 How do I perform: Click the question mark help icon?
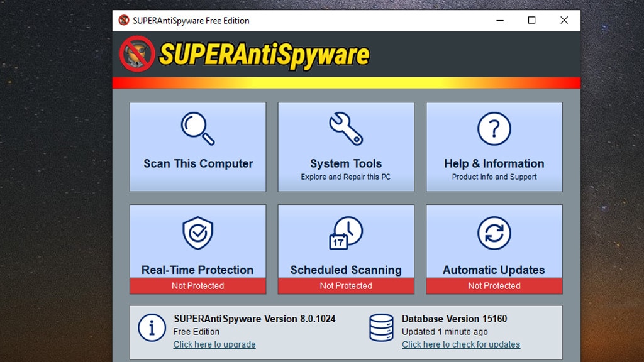tap(494, 128)
